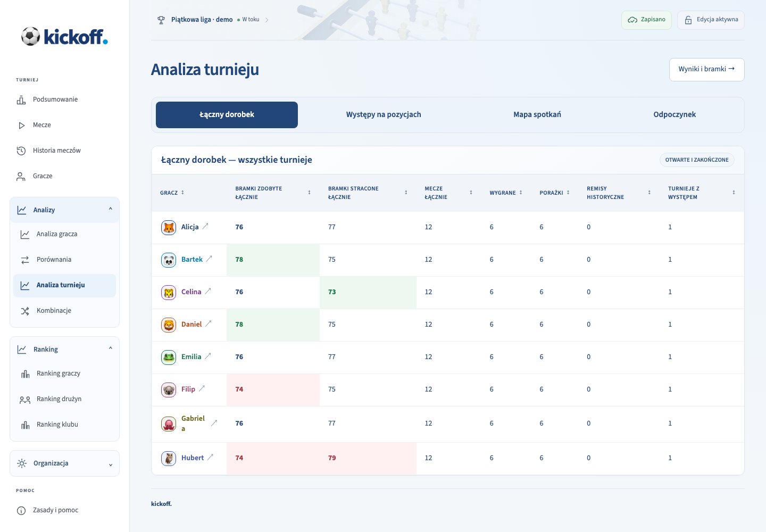Open Alicja's external link arrow icon
The image size is (766, 532).
click(x=205, y=226)
